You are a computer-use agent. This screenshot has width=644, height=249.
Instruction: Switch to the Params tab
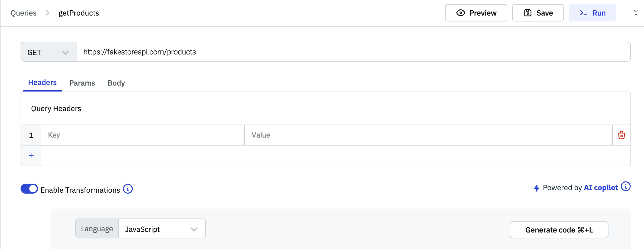coord(82,83)
